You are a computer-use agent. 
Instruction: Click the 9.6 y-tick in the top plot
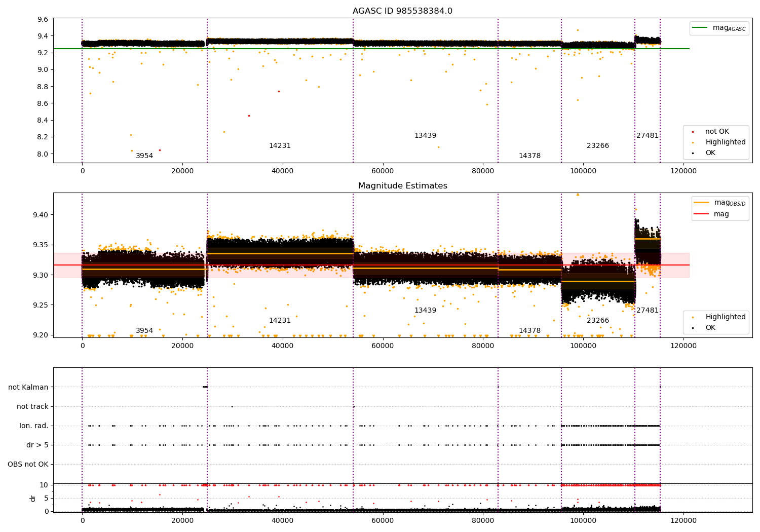click(43, 19)
